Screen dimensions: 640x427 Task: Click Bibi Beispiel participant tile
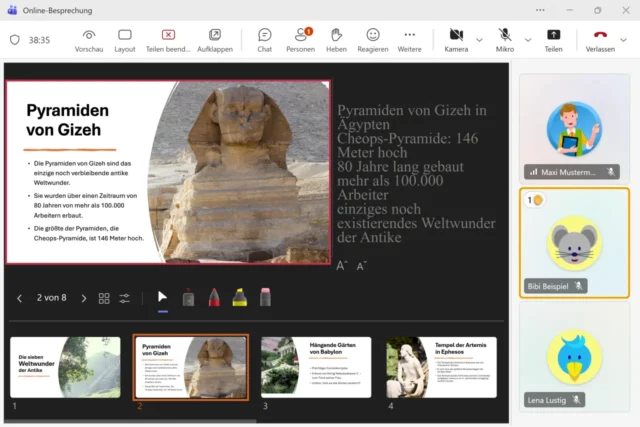point(574,243)
